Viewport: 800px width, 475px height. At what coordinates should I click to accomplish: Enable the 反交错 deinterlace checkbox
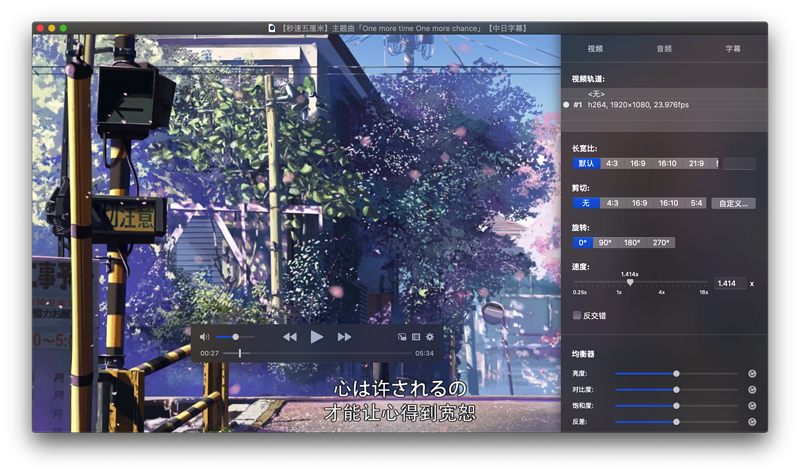point(577,315)
